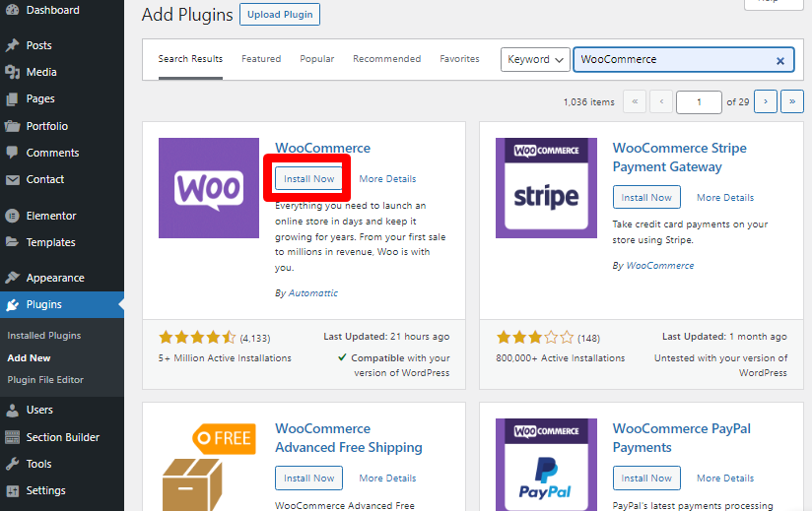
Task: Open WooCommerce Advanced Free Shipping title
Action: pyautogui.click(x=349, y=438)
